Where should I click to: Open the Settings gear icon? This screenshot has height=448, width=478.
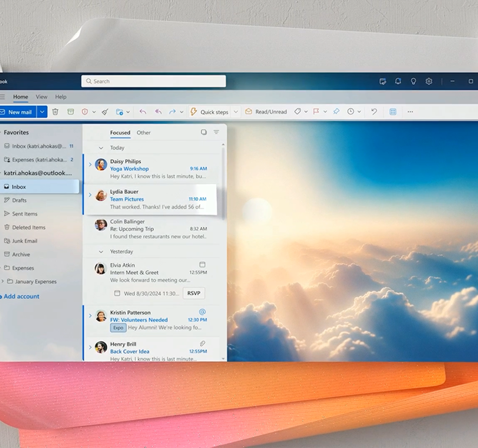(429, 81)
